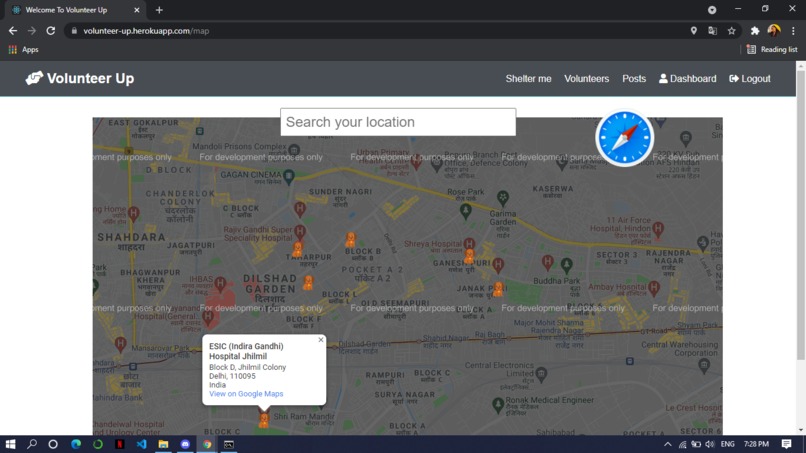Image resolution: width=806 pixels, height=453 pixels.
Task: Open the Chrome profile avatar
Action: coord(774,31)
